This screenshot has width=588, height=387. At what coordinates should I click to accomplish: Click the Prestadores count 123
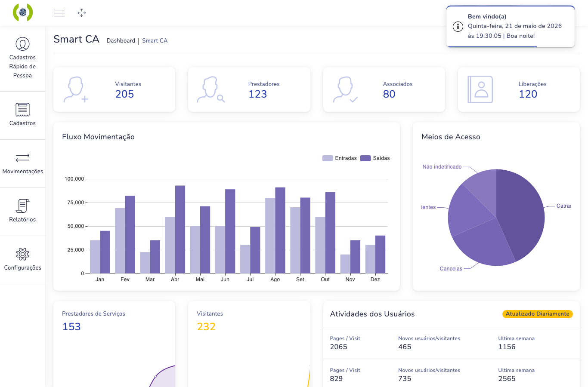tap(257, 94)
